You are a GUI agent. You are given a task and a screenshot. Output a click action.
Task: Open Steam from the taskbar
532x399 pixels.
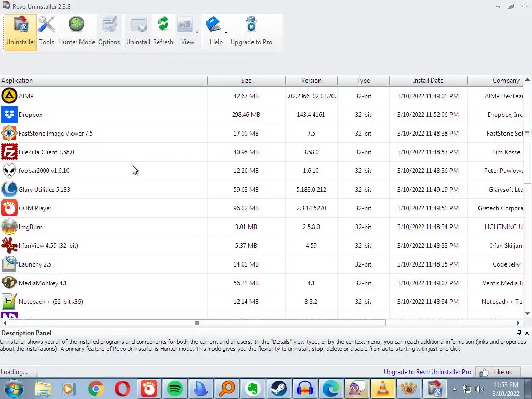279,389
